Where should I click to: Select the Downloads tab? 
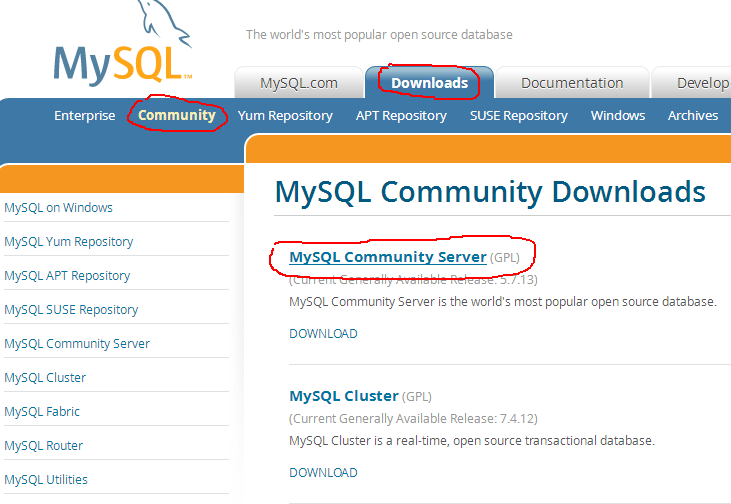[x=429, y=83]
